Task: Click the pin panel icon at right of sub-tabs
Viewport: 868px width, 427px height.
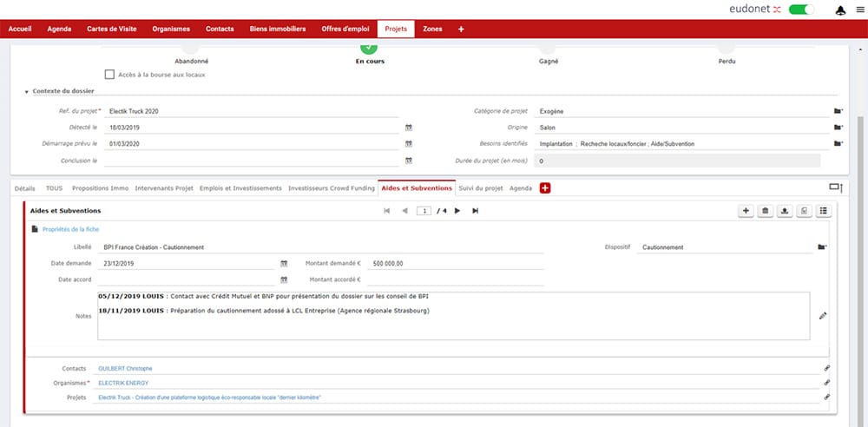Action: [836, 187]
